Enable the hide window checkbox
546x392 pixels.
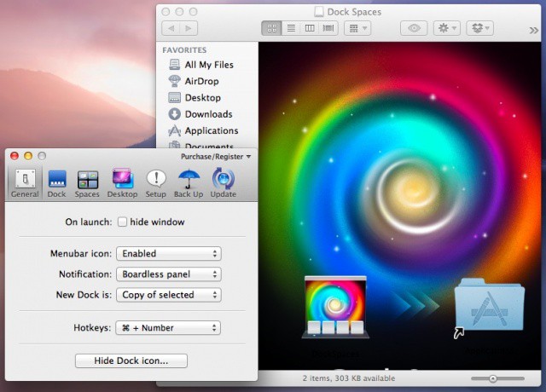(123, 222)
